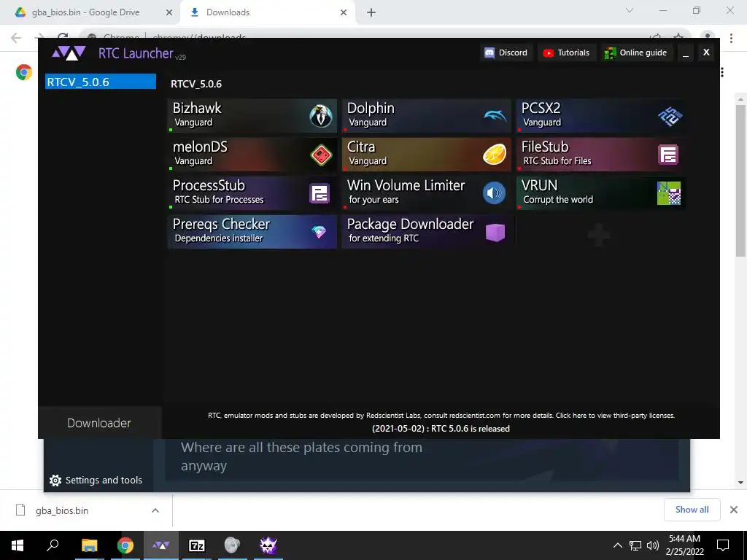Screen dimensions: 747x560
Task: Open the Bizhawk eagle icon
Action: click(321, 116)
